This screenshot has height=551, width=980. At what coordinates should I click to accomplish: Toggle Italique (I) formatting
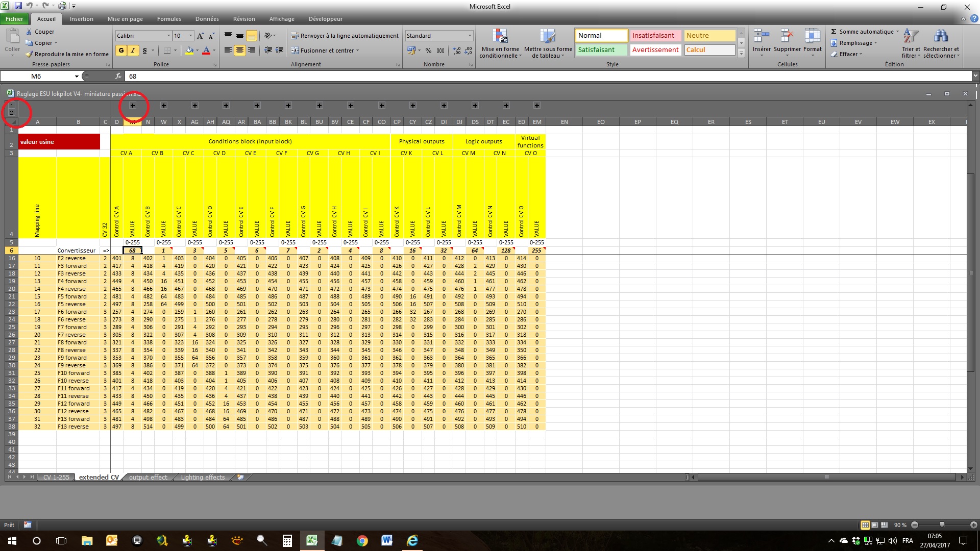[133, 51]
